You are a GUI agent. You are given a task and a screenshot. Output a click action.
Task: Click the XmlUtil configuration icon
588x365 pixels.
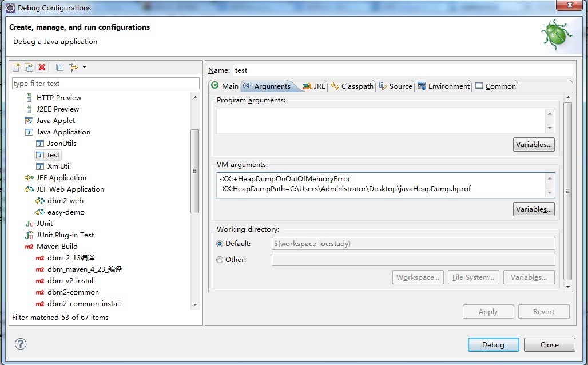39,166
